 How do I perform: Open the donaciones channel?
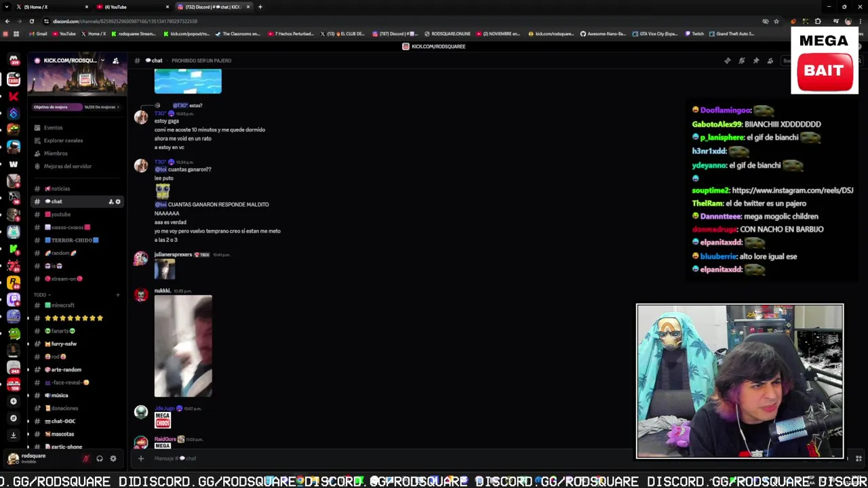point(76,408)
